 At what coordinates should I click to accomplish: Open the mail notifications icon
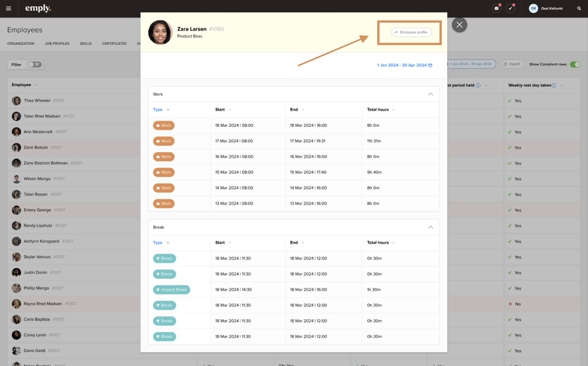click(496, 8)
